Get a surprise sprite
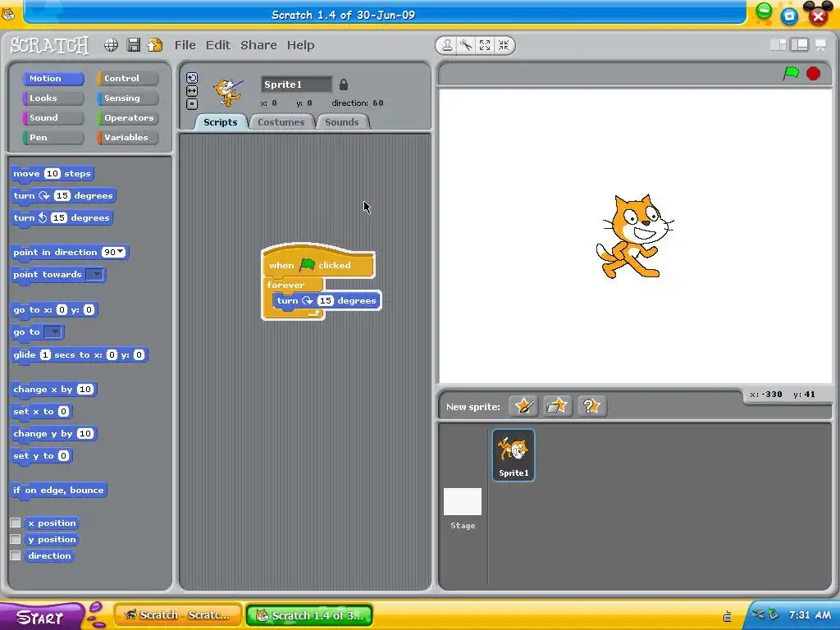 [591, 406]
